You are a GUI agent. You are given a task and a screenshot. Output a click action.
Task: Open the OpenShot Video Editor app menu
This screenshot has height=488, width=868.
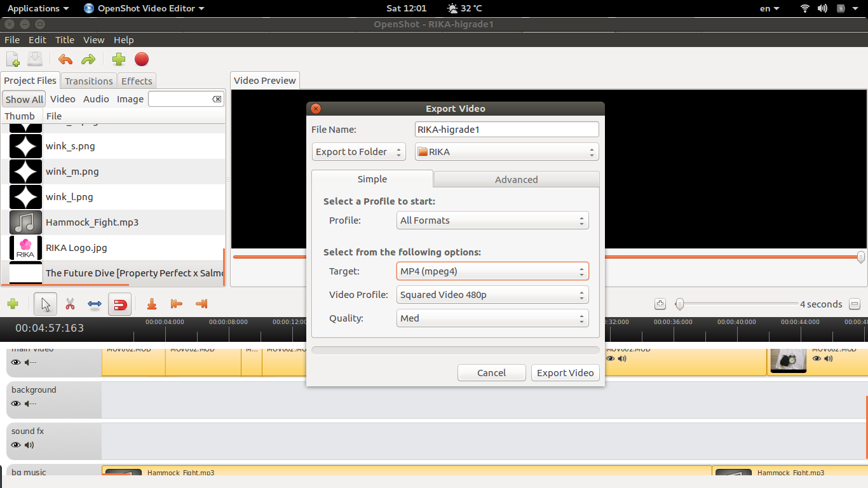[x=144, y=8]
